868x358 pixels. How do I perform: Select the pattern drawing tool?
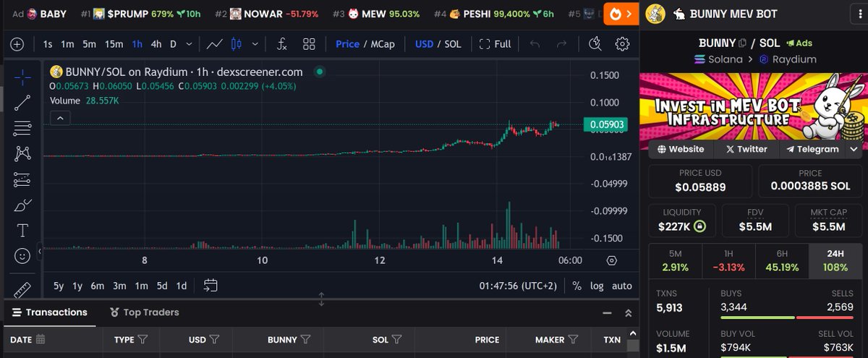(x=22, y=153)
